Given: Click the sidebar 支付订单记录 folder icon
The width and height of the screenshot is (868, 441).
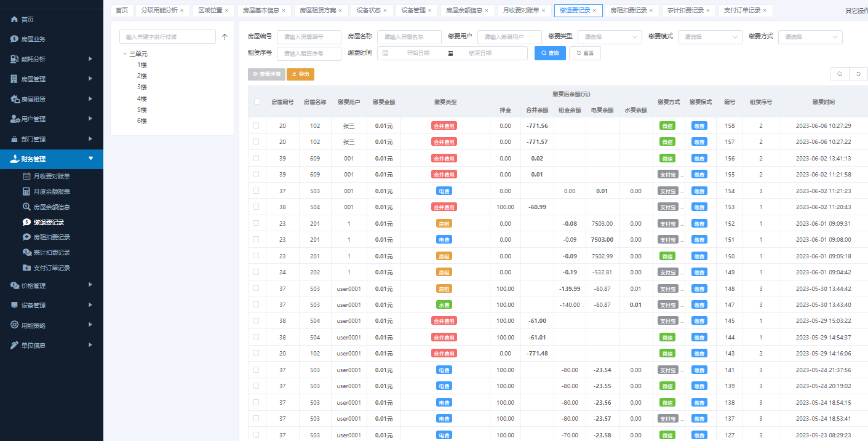Looking at the screenshot, I should (26, 268).
